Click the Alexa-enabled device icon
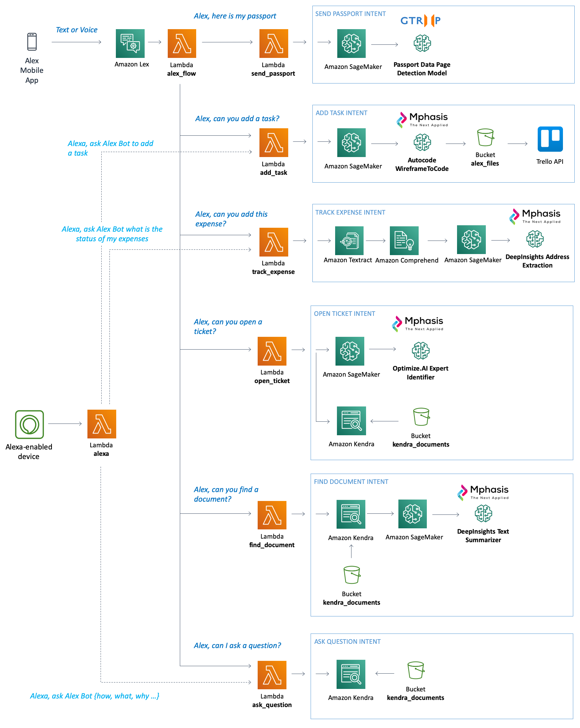 [29, 425]
